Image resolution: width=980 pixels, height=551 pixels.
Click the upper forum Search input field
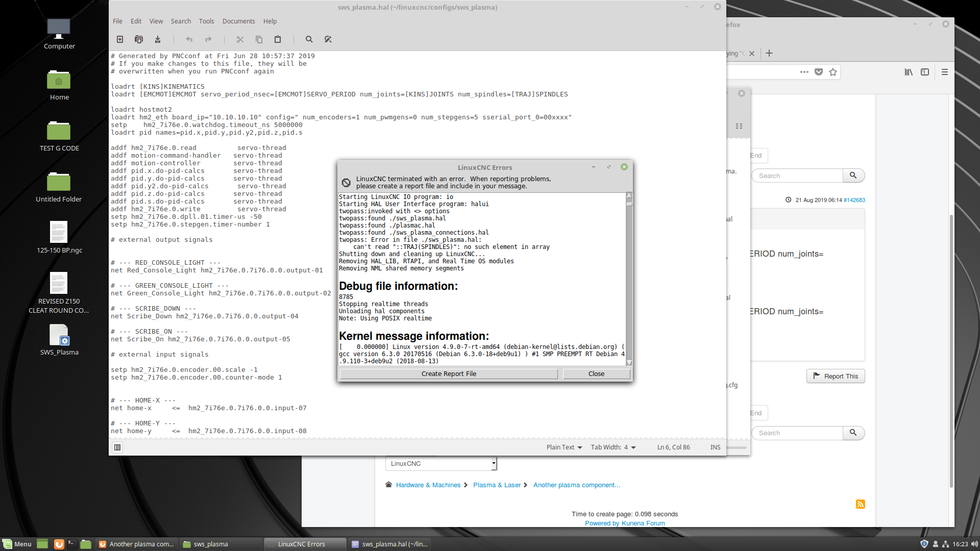tap(797, 176)
